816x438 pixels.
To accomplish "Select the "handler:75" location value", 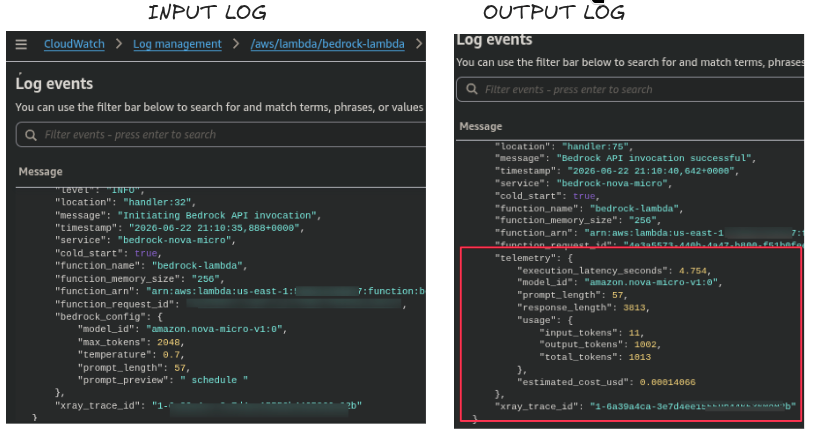I will pos(597,147).
